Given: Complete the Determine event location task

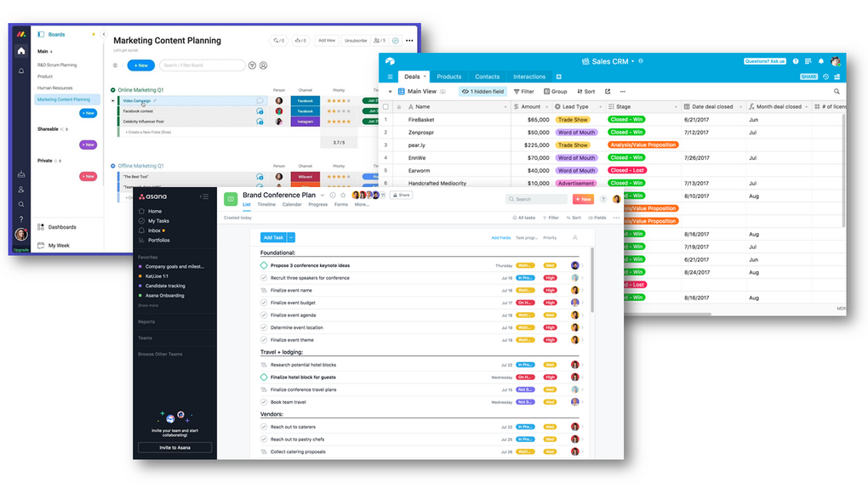Looking at the screenshot, I should coord(264,327).
